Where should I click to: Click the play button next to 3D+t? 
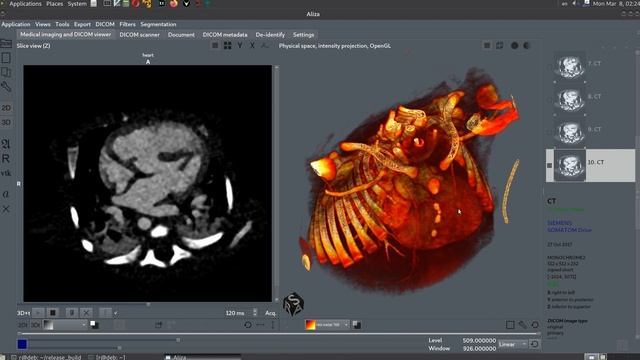(38, 313)
